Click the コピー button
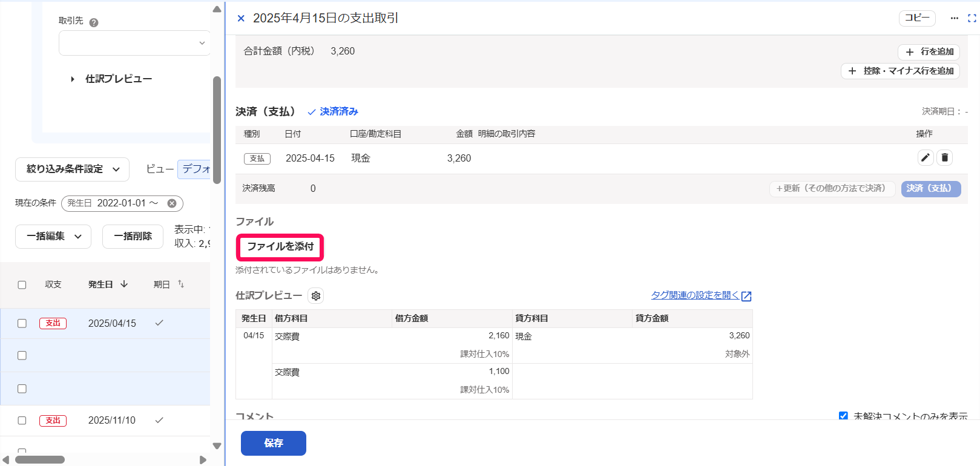 tap(917, 18)
